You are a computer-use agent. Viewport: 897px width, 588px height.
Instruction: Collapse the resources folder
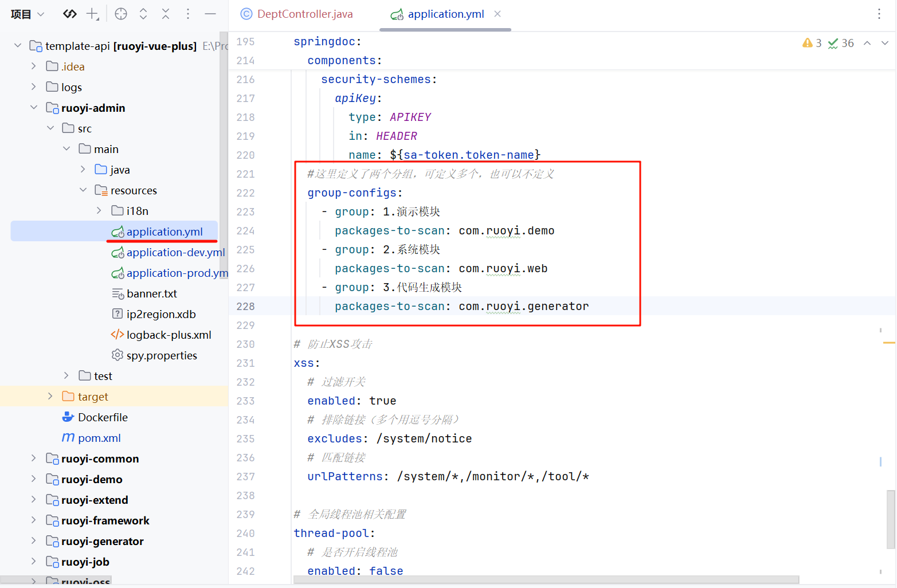coord(83,190)
